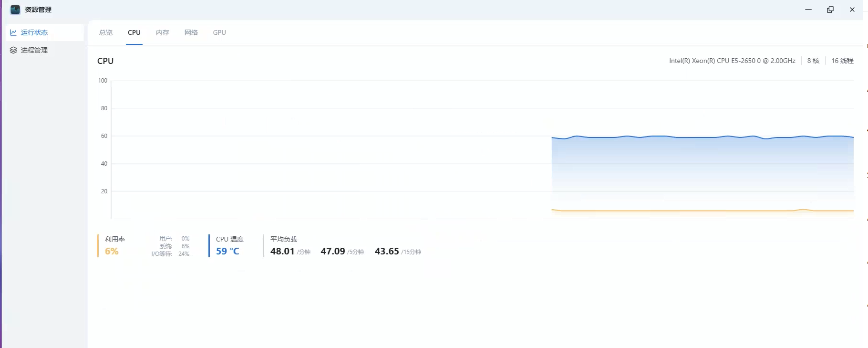This screenshot has height=348, width=868.
Task: Go to the 网络 tab
Action: [191, 32]
